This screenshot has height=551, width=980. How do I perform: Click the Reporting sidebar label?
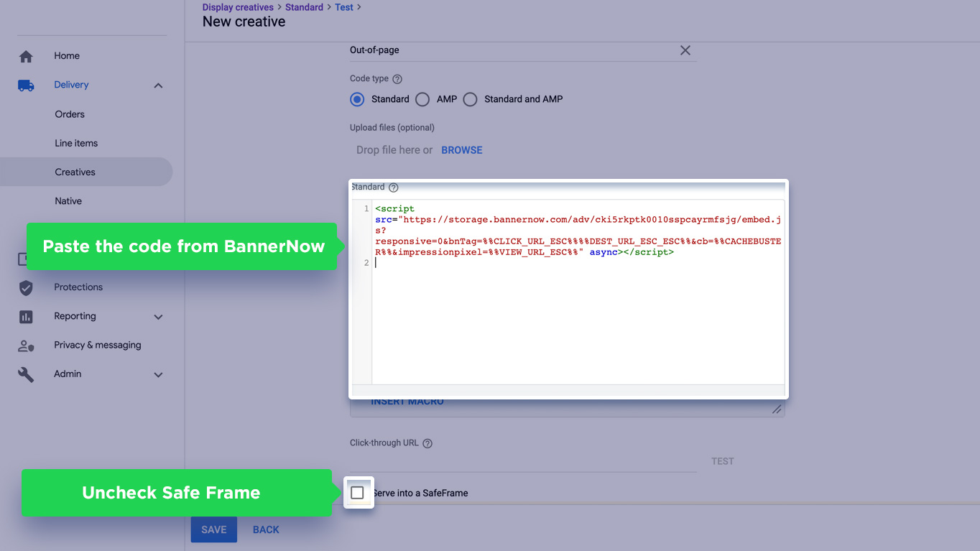[x=75, y=316]
